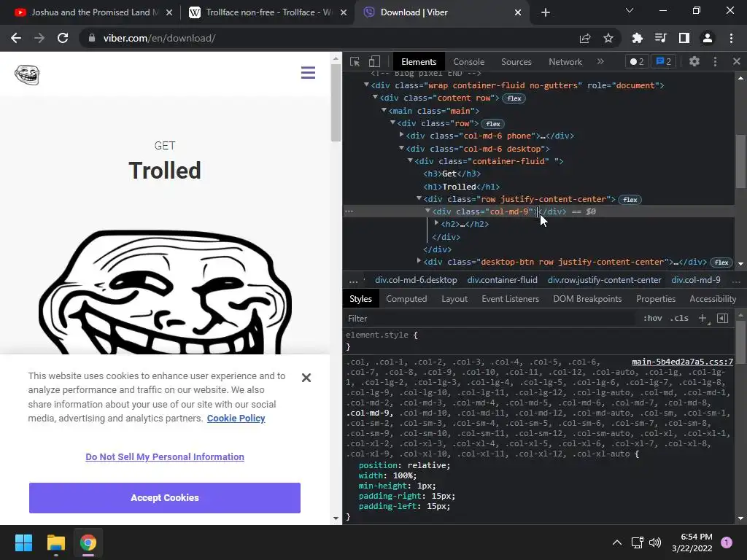The width and height of the screenshot is (747, 560).
Task: Click the Accept Cookies button
Action: pos(165,497)
